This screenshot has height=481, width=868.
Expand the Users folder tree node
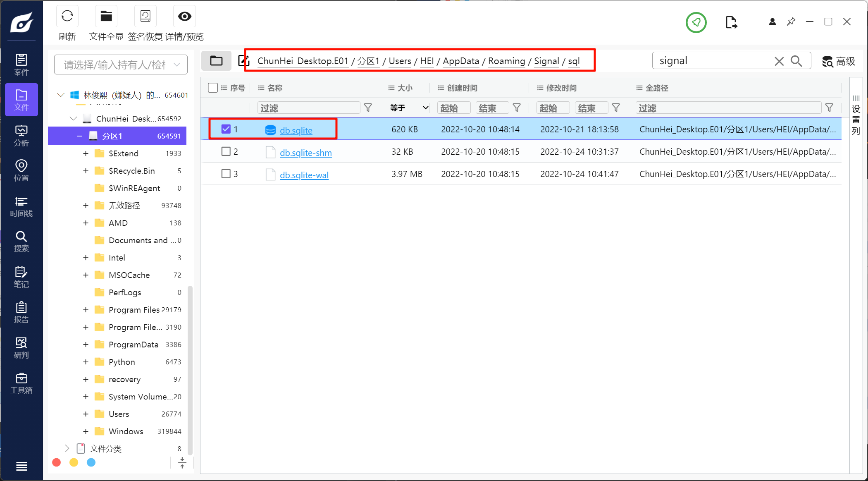pos(86,414)
